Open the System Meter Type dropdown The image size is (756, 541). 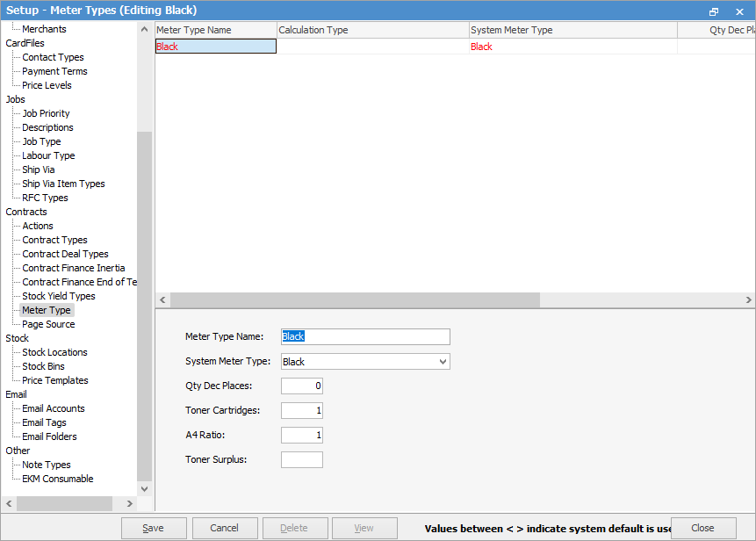[443, 362]
